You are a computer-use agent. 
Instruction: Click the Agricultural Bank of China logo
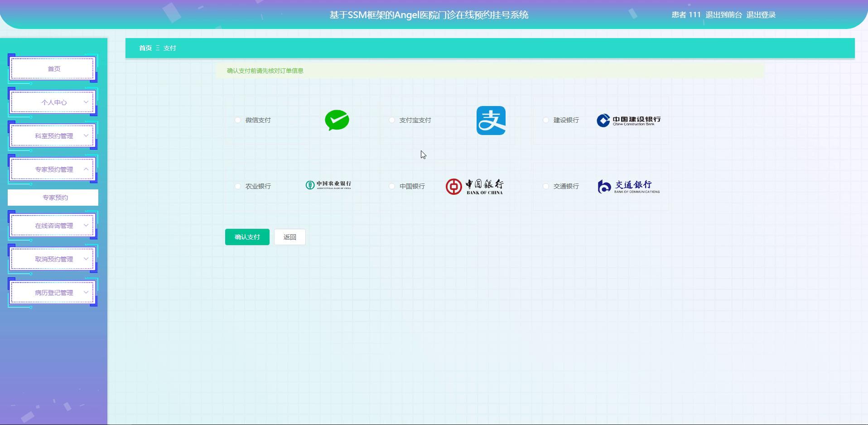(x=328, y=185)
